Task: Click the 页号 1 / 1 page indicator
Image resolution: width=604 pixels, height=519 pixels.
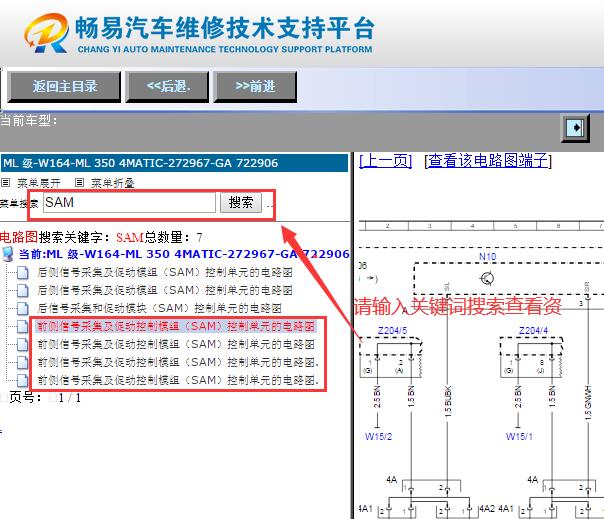Action: tap(45, 397)
